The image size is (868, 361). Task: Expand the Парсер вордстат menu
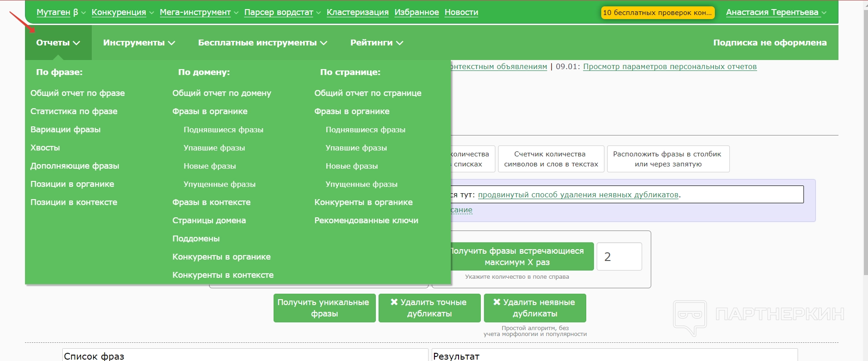282,12
